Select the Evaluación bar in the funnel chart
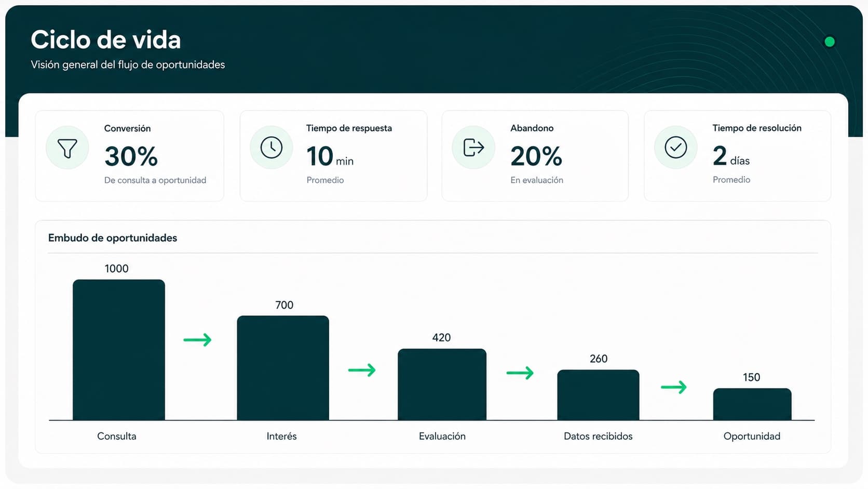The width and height of the screenshot is (868, 489). click(442, 385)
